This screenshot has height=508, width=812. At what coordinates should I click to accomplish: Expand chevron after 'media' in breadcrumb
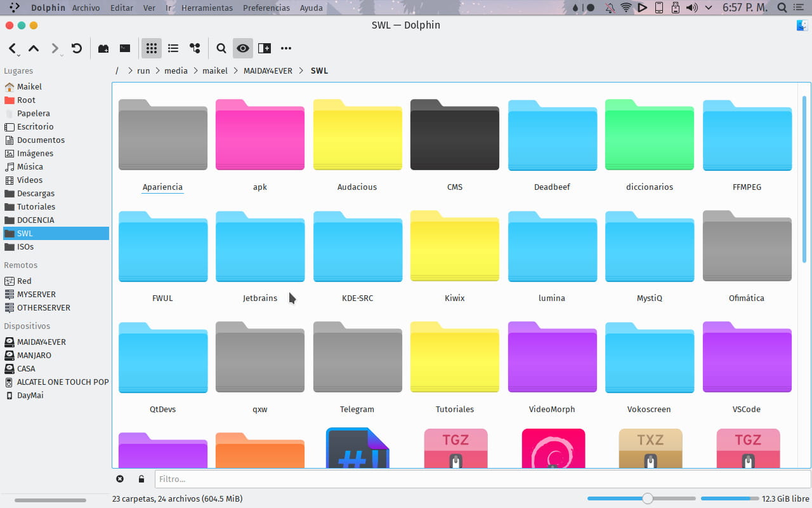pos(195,71)
